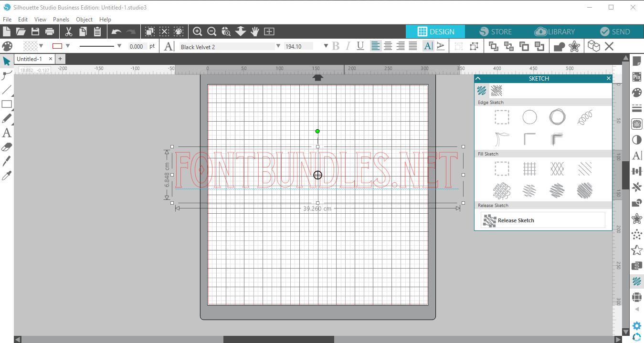644x343 pixels.
Task: Click the Cut scissors icon
Action: coord(69,31)
